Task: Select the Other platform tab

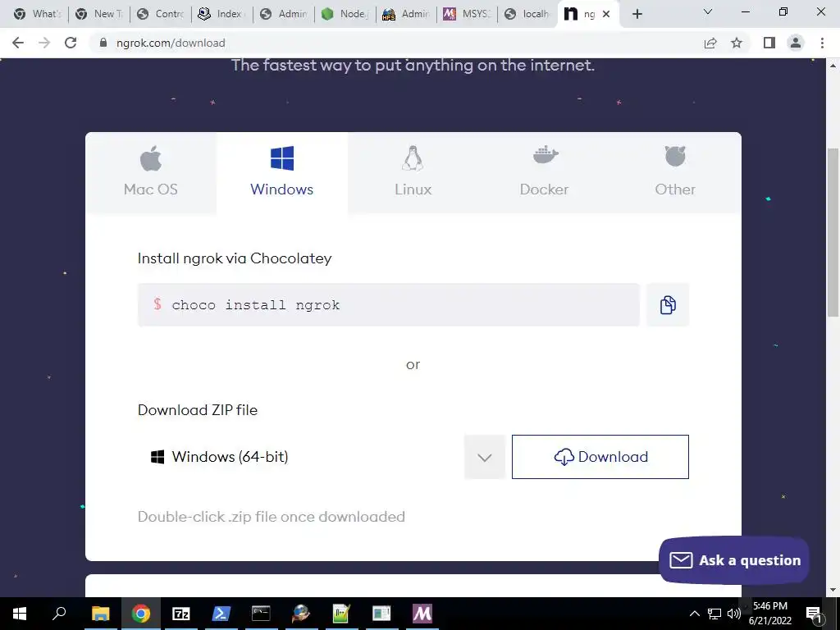Action: (x=675, y=172)
